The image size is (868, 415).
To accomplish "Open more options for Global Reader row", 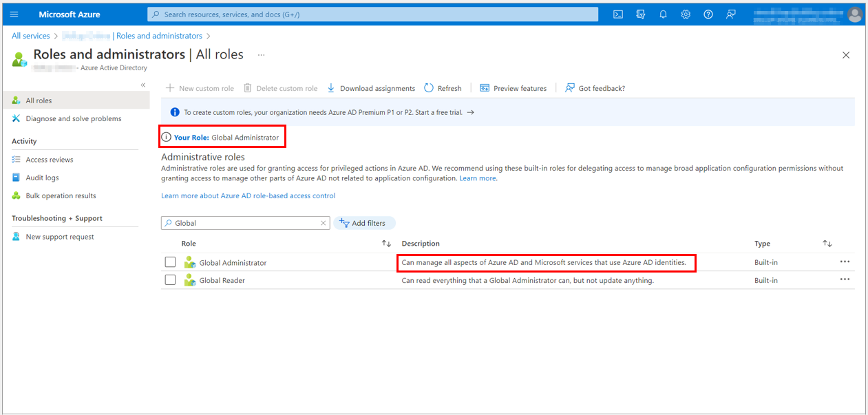I will pyautogui.click(x=845, y=280).
